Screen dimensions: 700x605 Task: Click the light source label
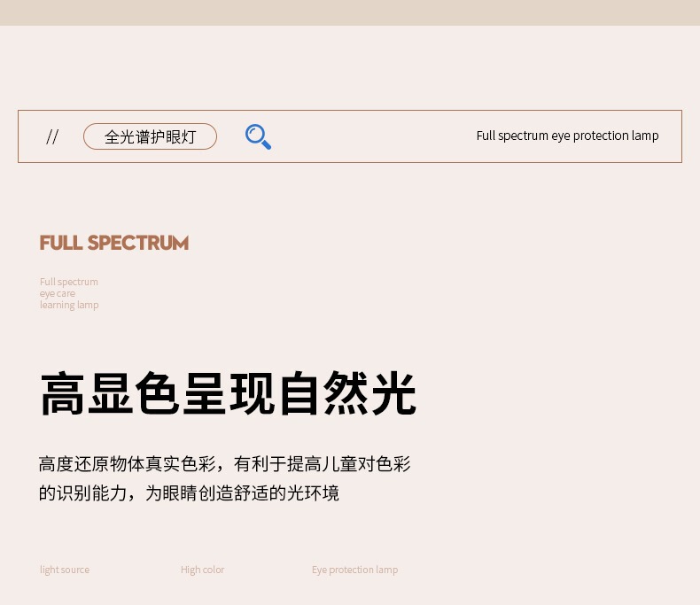[x=65, y=570]
